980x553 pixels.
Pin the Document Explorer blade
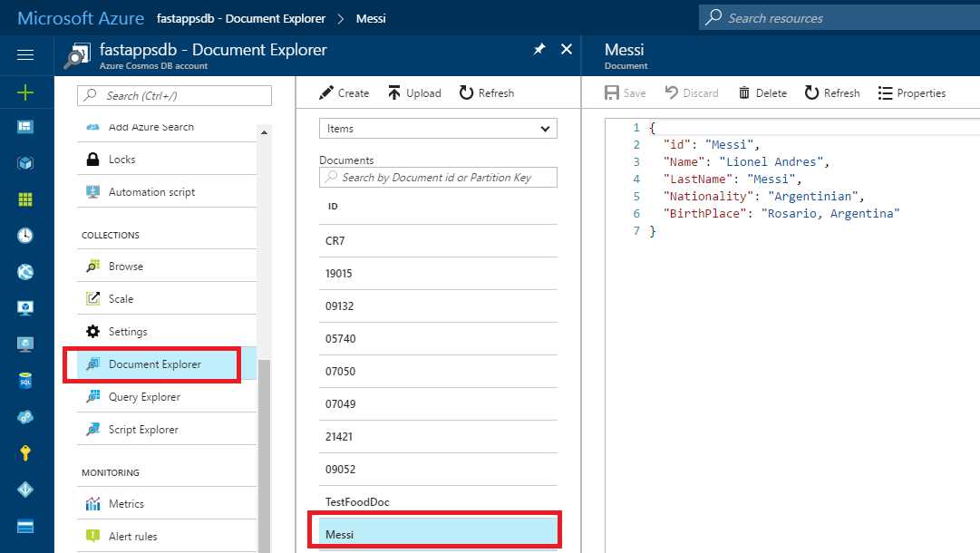pos(539,49)
